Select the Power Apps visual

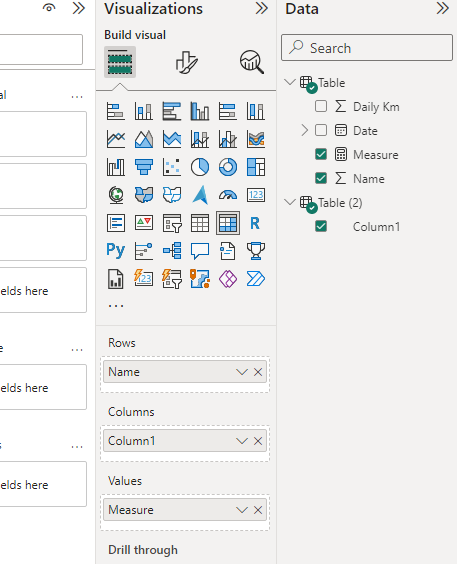click(228, 279)
